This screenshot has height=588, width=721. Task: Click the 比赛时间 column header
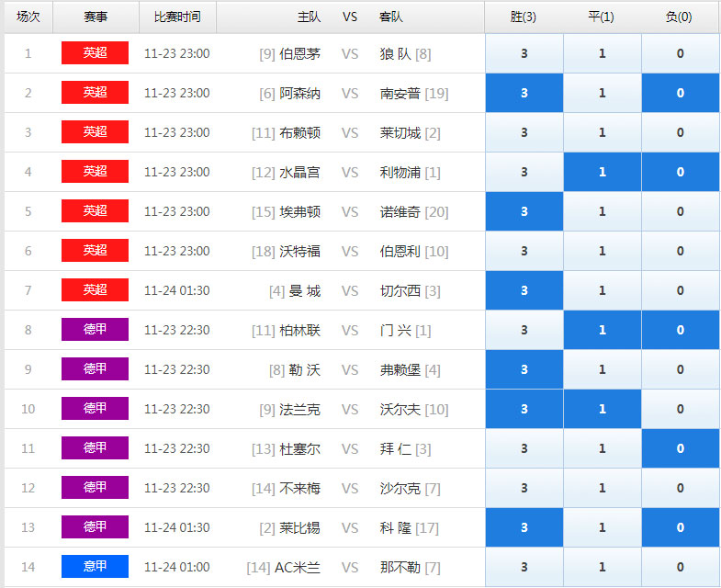(x=177, y=17)
